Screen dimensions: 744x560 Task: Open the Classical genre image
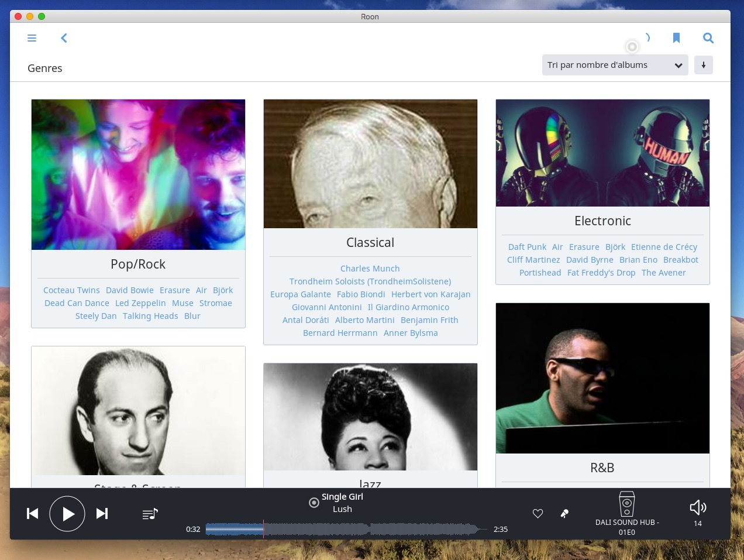point(370,164)
